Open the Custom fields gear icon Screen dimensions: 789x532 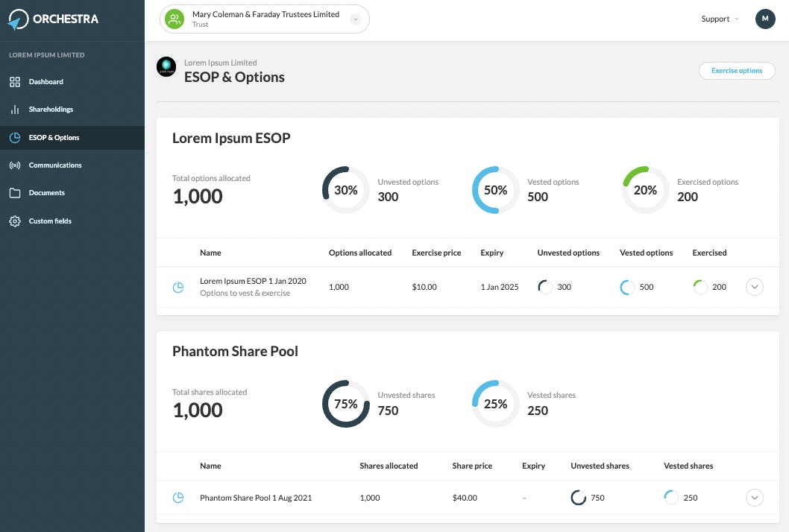15,221
